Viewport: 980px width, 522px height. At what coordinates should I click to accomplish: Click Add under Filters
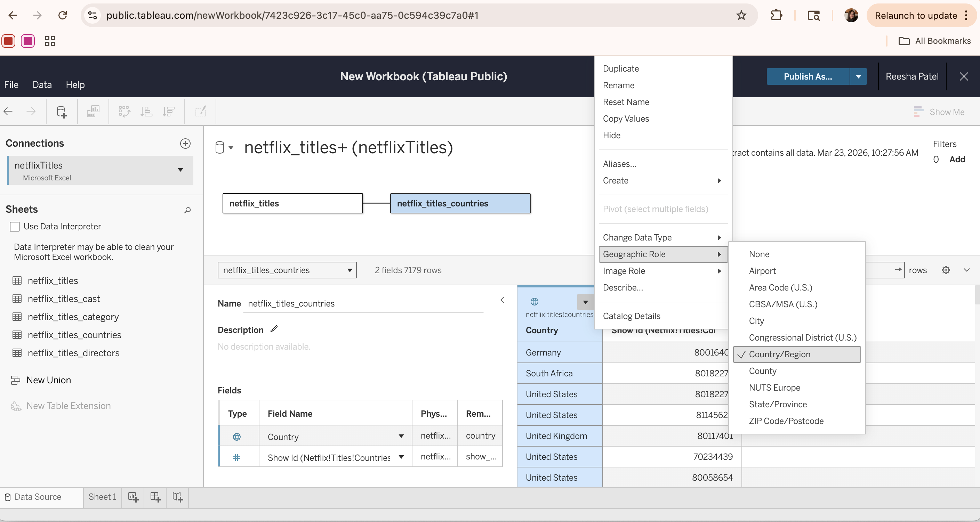click(x=957, y=159)
